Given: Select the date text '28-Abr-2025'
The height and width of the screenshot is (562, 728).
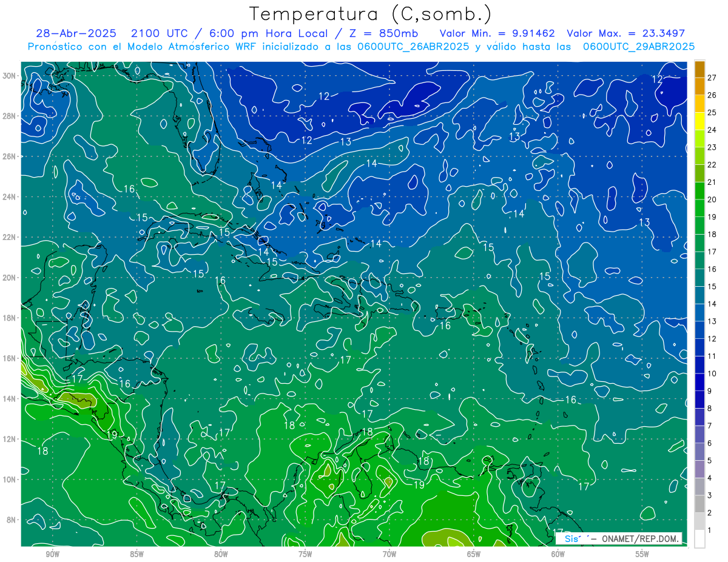Looking at the screenshot, I should point(76,33).
